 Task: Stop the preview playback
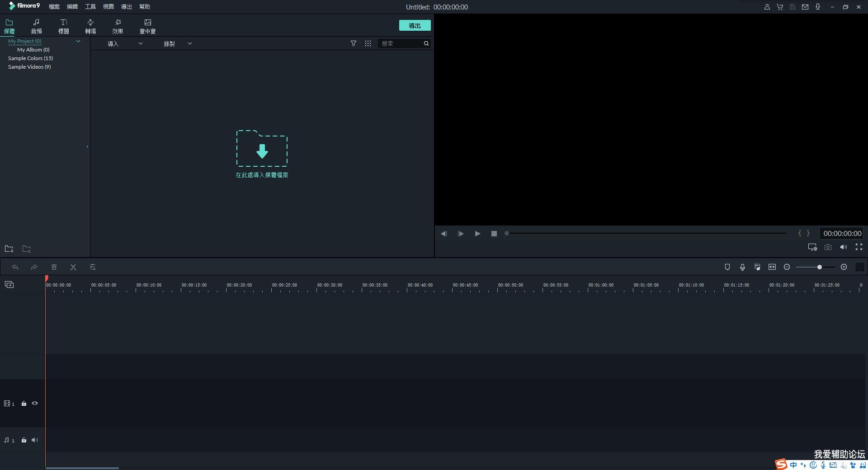[x=494, y=234]
